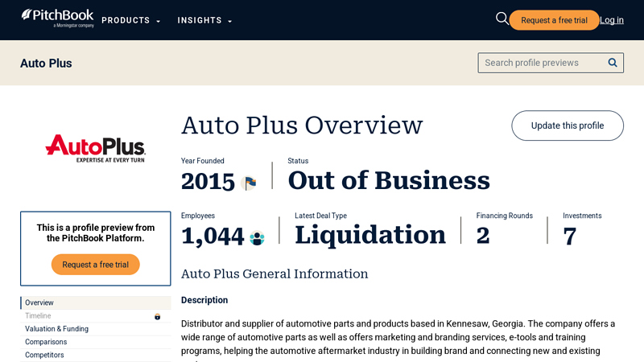Expand the Insights dropdown menu
This screenshot has height=362, width=644.
coord(204,21)
